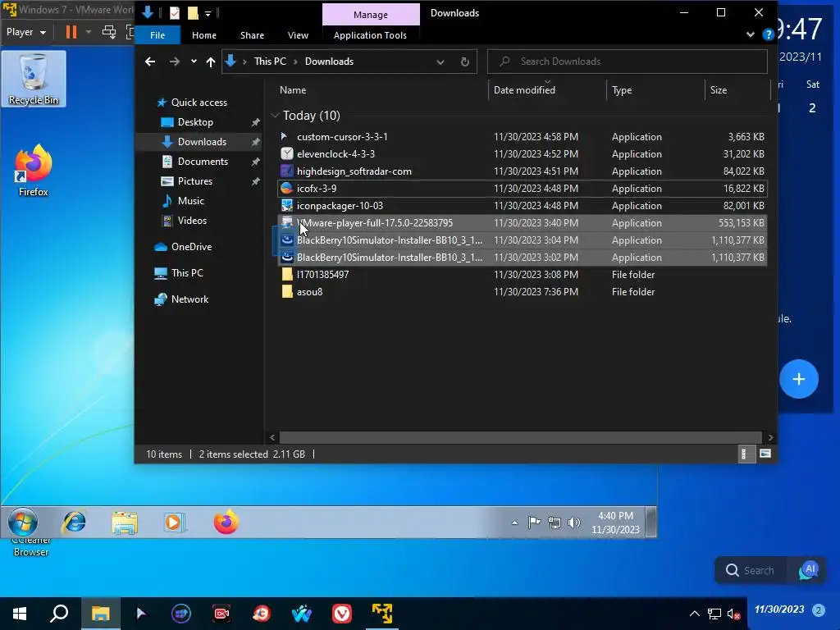Open the File ribbon tab
This screenshot has height=630, width=840.
pyautogui.click(x=157, y=35)
